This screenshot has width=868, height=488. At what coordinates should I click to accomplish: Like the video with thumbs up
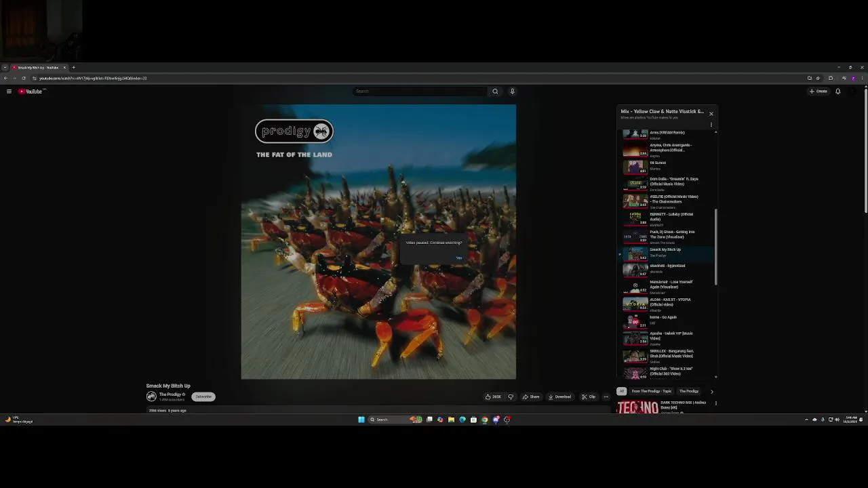[493, 397]
